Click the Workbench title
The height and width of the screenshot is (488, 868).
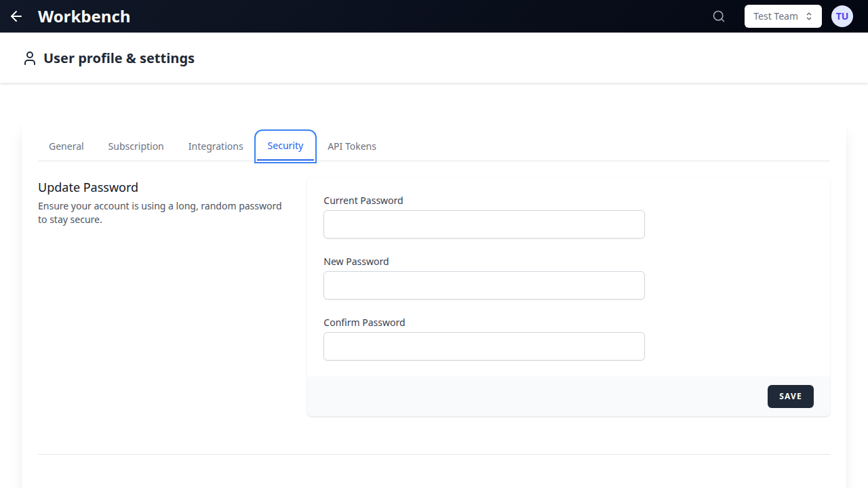[x=83, y=16]
